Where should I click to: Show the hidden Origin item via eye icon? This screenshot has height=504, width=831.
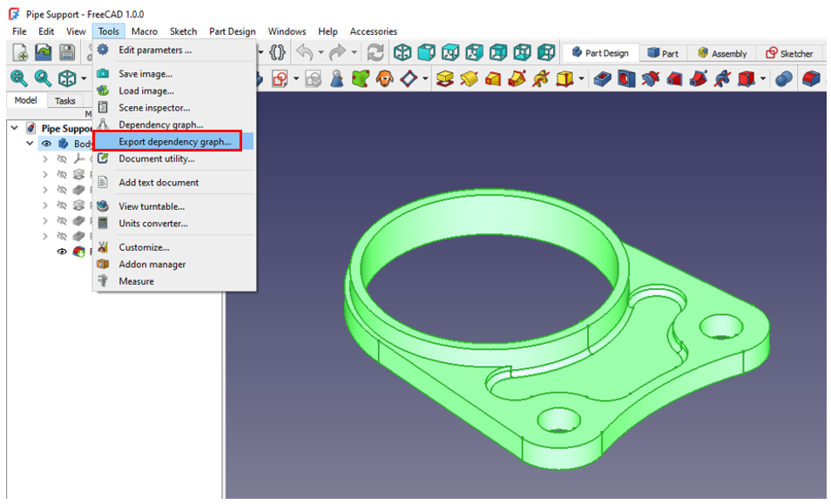pyautogui.click(x=62, y=159)
